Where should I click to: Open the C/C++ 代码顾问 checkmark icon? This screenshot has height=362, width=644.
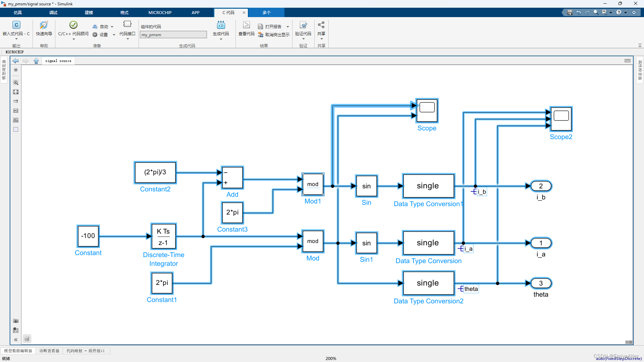pyautogui.click(x=73, y=25)
